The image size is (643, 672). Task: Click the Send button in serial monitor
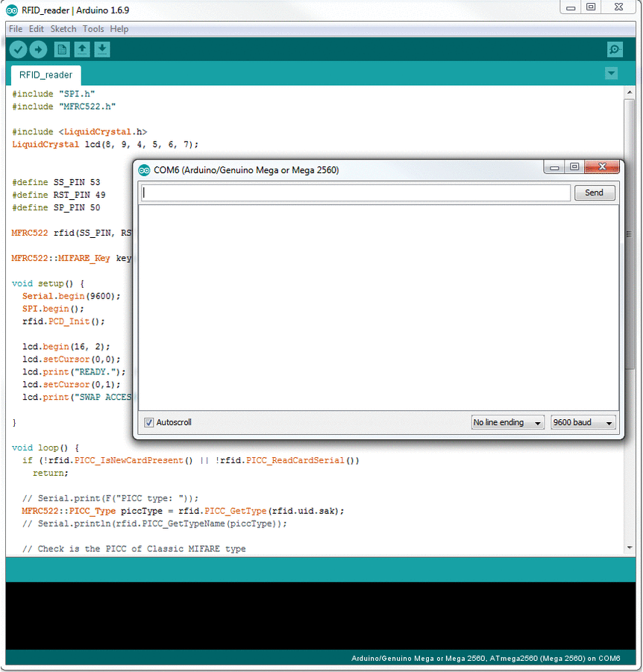(x=594, y=193)
